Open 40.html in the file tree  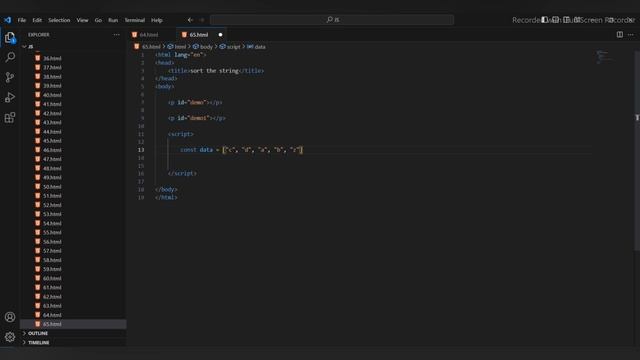52,95
